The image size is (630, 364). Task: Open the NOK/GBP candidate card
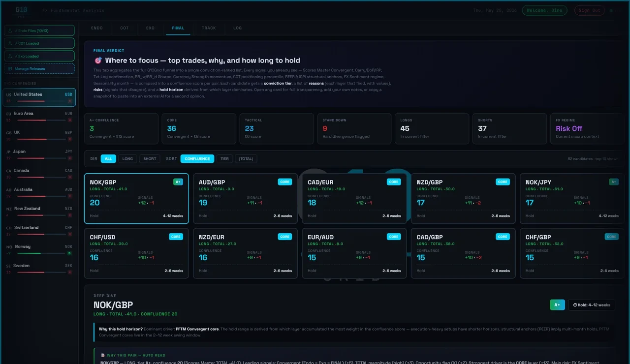click(136, 198)
